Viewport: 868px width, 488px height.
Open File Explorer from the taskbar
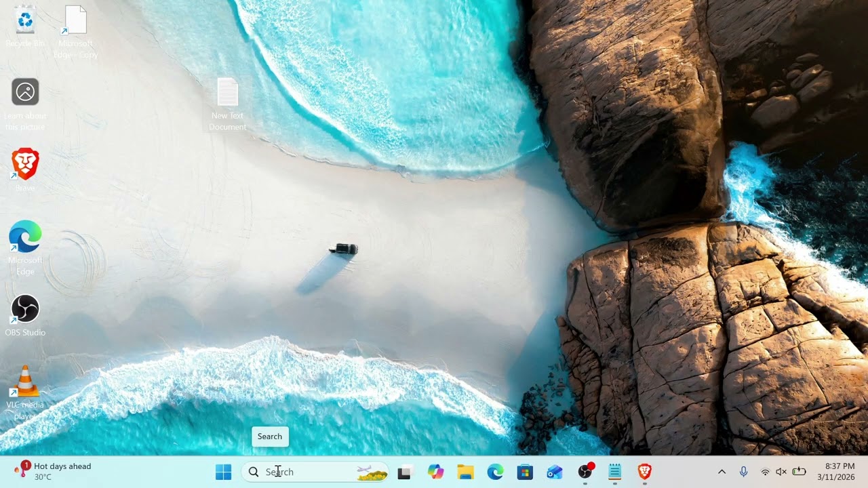(x=465, y=472)
